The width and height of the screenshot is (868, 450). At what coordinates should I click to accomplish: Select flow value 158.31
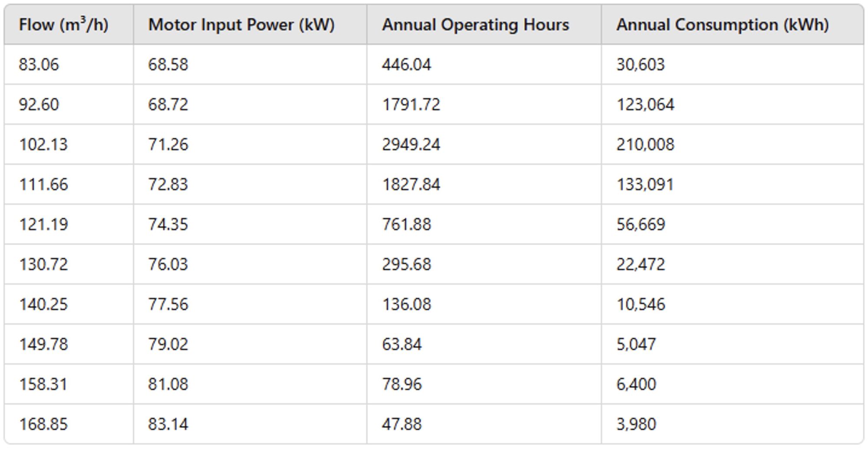point(43,384)
